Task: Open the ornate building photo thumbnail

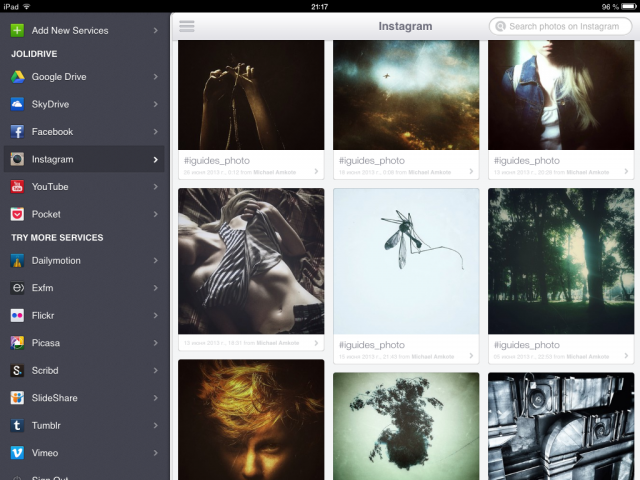Action: (x=561, y=426)
